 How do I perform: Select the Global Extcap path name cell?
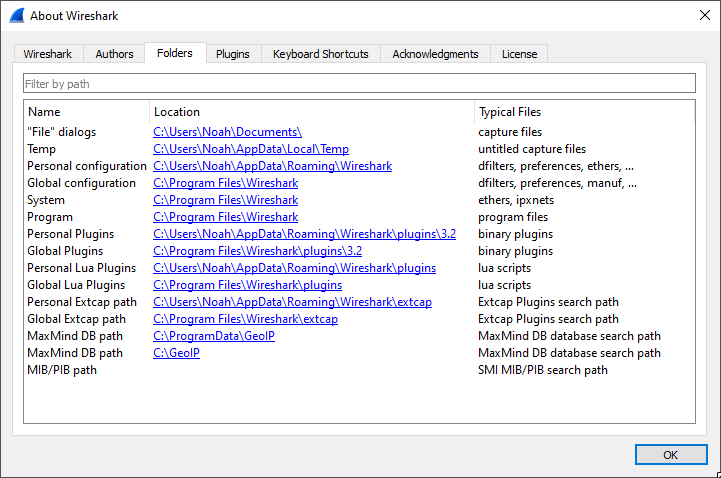(76, 319)
